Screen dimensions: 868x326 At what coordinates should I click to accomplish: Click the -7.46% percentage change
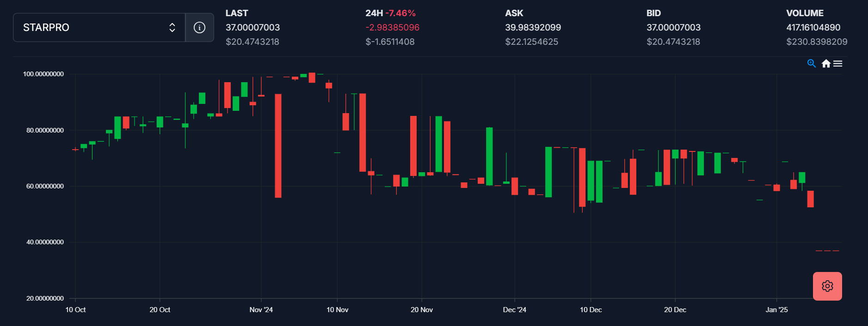pyautogui.click(x=400, y=13)
